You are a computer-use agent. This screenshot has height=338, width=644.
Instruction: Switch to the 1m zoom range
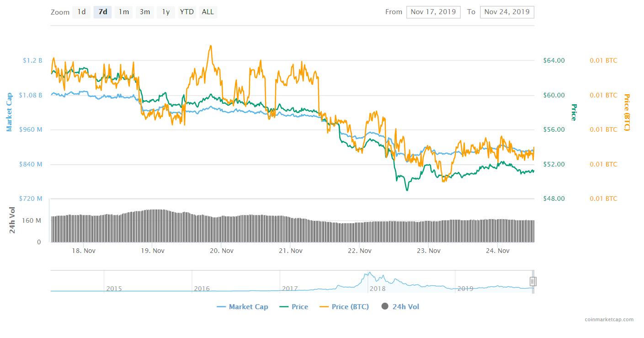pyautogui.click(x=123, y=11)
